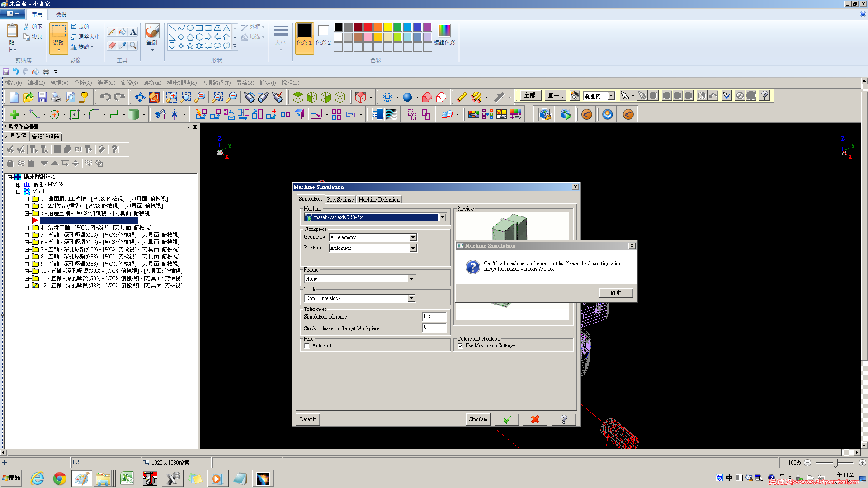Click the Select all operations icon in Toolpaths manager
Screen dimensions: 868x488
point(10,149)
